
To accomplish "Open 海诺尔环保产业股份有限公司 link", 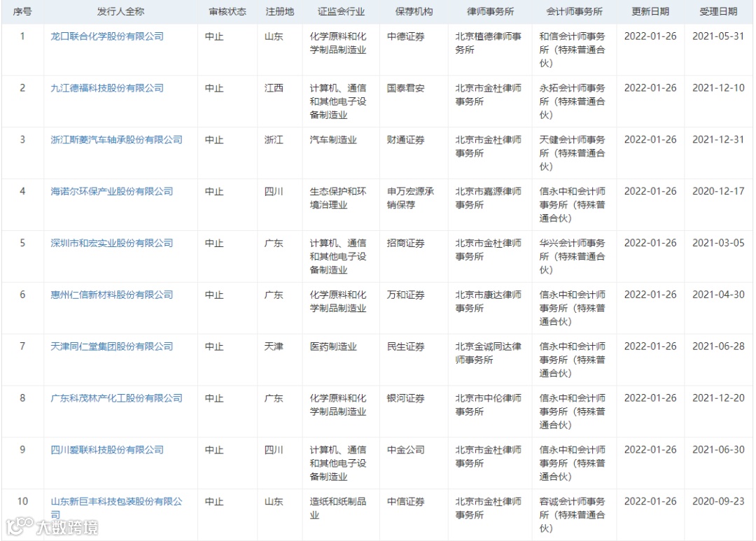I will [112, 192].
